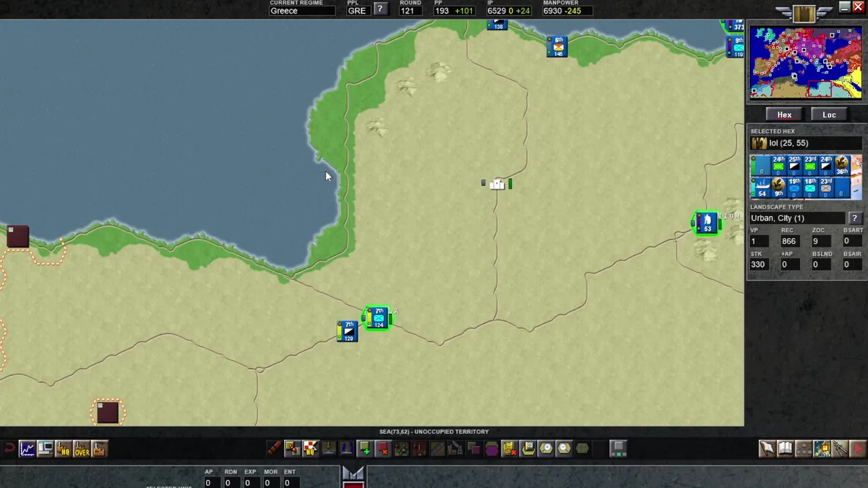Click the hand HQ icon
Viewport: 868px width, 488px height.
64,449
